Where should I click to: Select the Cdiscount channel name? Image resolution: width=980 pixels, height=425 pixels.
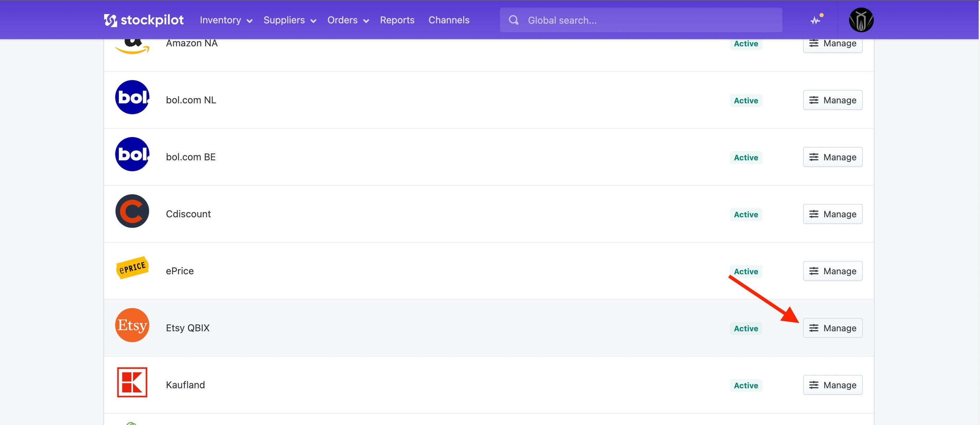[188, 215]
